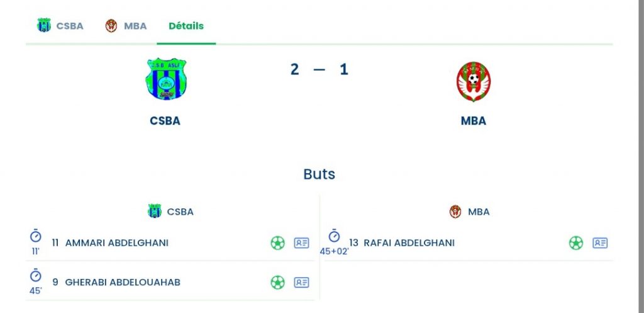Open Ammari Abdelghani's player card icon
This screenshot has height=313, width=644.
tap(302, 243)
